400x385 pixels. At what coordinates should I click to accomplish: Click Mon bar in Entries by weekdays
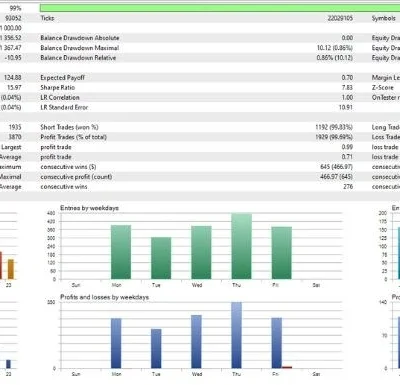click(121, 252)
